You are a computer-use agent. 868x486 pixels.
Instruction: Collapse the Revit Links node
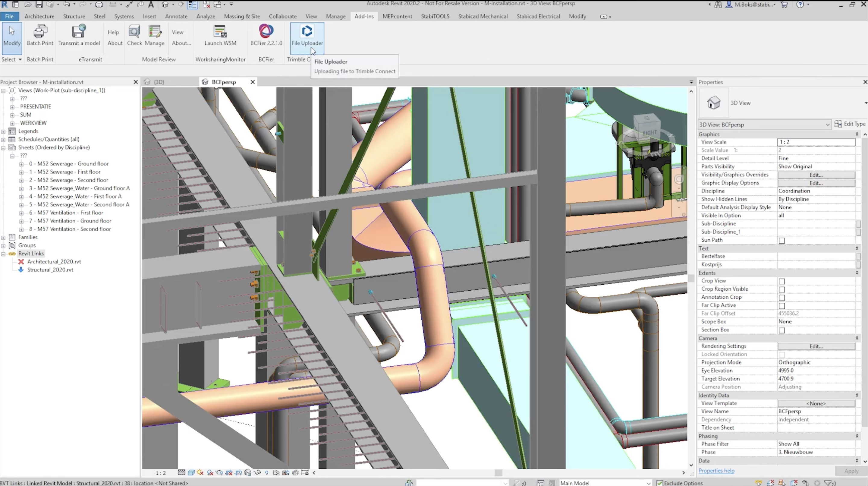point(3,254)
